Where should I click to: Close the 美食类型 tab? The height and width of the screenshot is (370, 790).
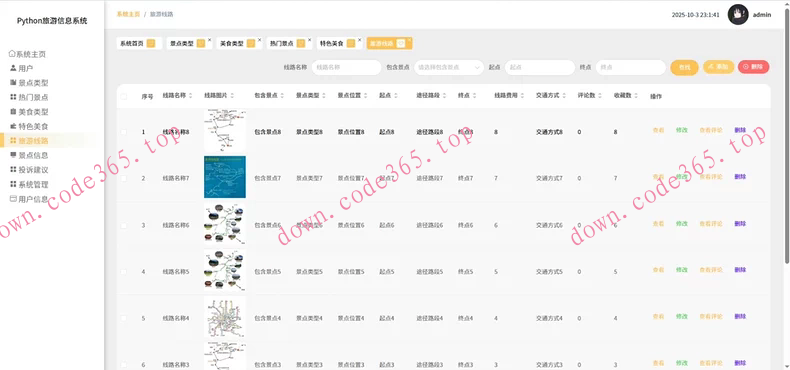259,39
